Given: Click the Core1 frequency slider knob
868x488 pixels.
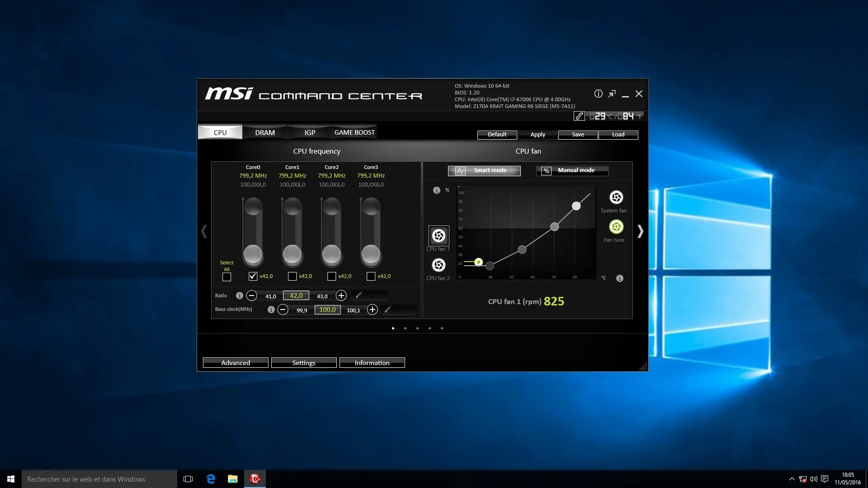Looking at the screenshot, I should [292, 254].
